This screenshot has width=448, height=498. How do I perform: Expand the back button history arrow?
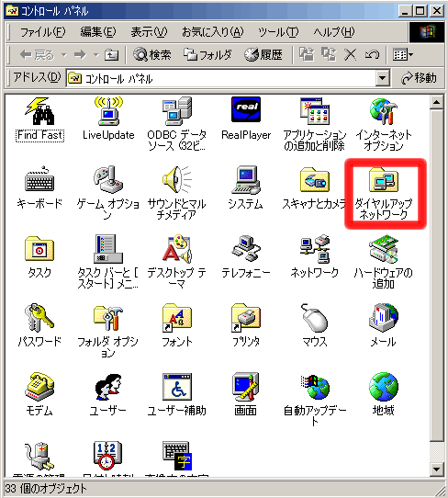tap(64, 55)
